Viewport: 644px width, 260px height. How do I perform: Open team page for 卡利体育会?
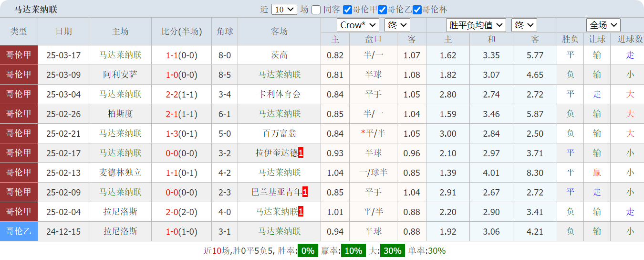coord(280,94)
